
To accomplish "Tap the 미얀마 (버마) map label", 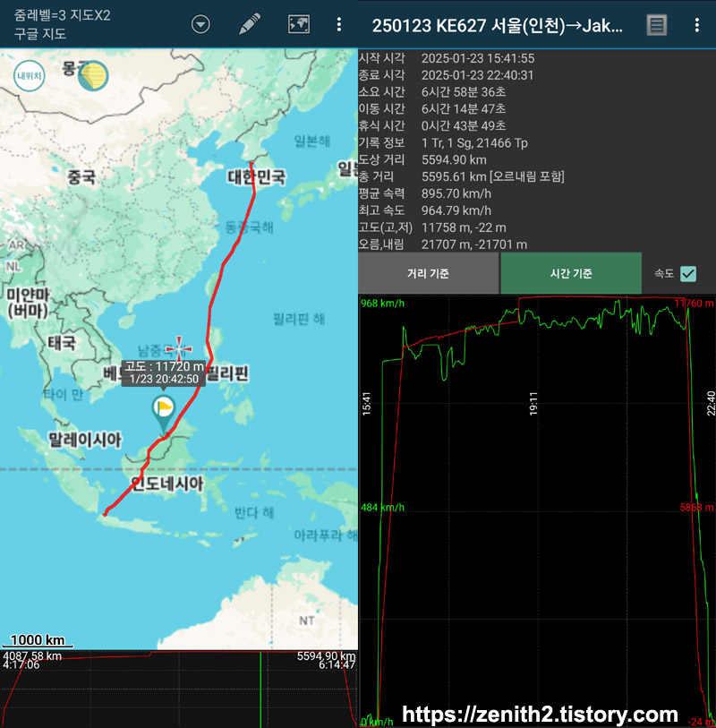I will (x=28, y=303).
